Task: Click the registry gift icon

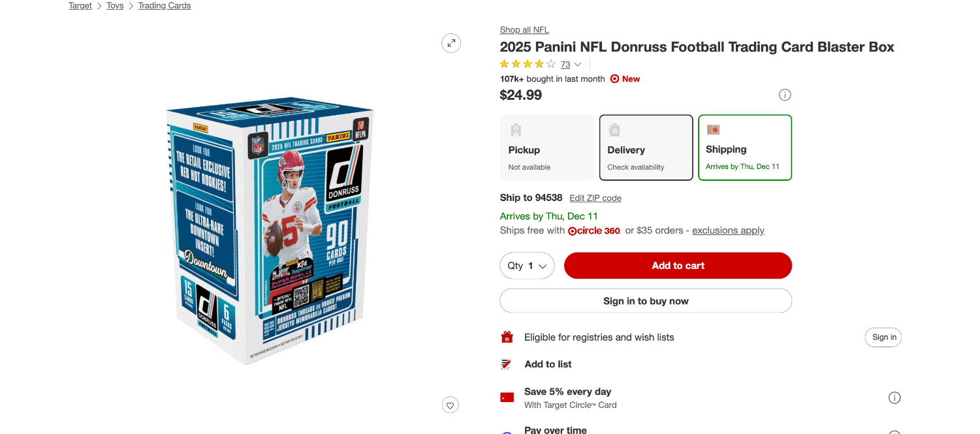Action: point(507,337)
